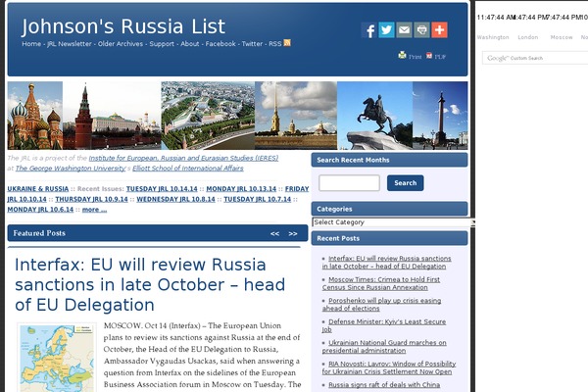The height and width of the screenshot is (392, 588).
Task: Click Moscow clock label
Action: pos(562,37)
